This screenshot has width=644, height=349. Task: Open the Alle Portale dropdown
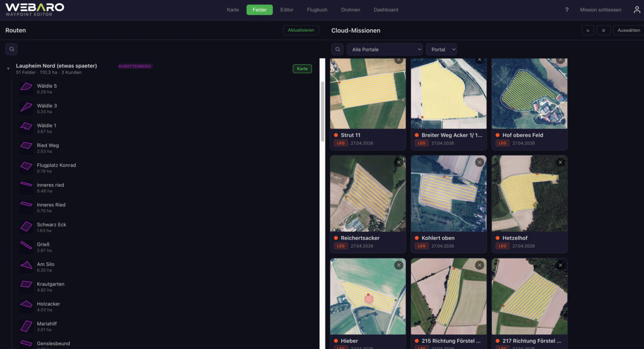point(385,50)
